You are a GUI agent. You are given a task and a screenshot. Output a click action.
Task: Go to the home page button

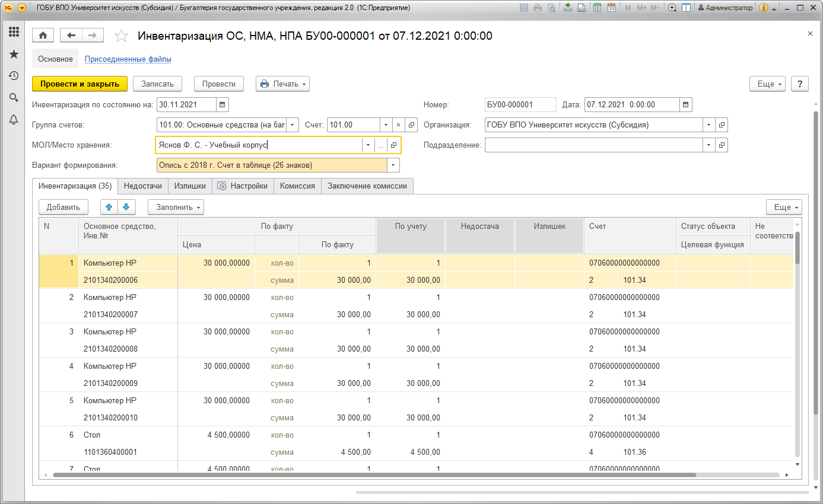click(43, 36)
